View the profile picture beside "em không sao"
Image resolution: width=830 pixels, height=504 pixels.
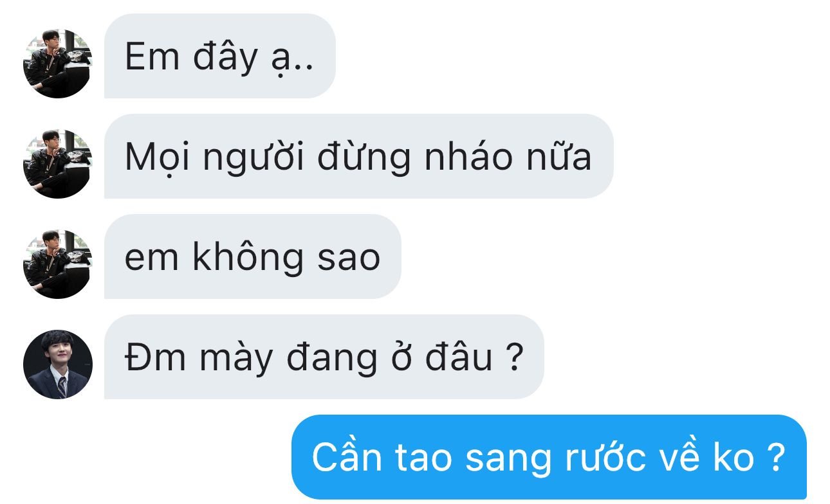[x=58, y=264]
